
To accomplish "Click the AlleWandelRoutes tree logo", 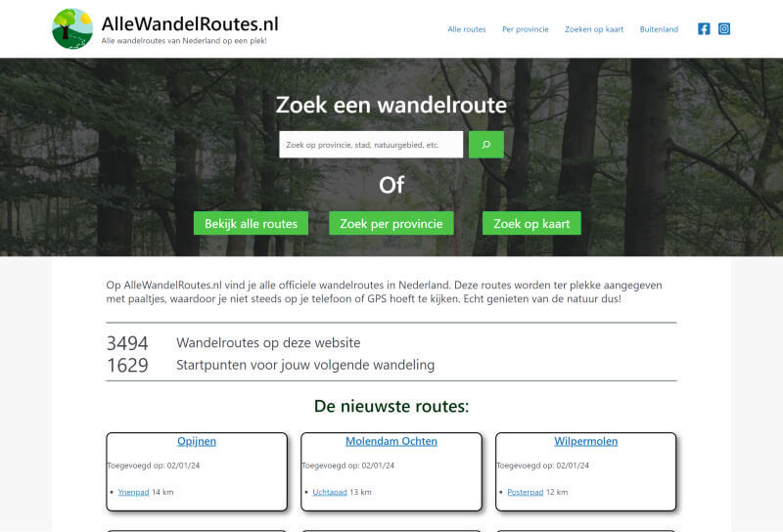I will click(x=72, y=28).
